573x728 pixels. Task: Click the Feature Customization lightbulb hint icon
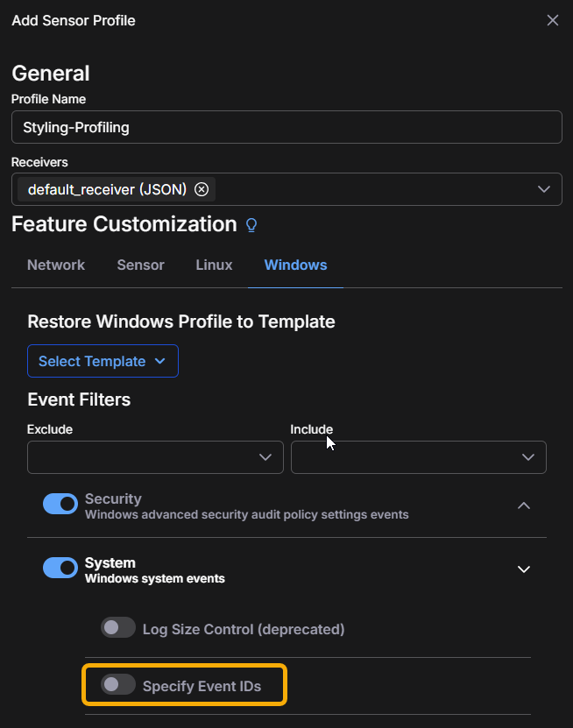coord(251,225)
